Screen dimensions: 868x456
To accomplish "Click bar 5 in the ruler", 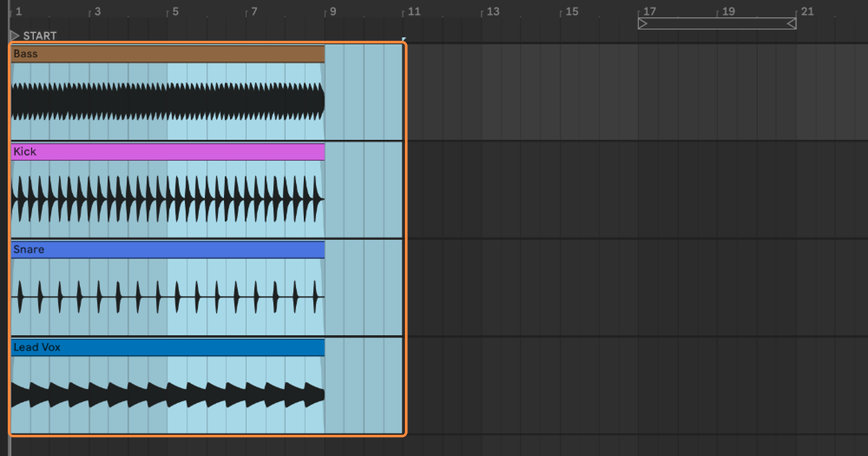I will pyautogui.click(x=175, y=12).
